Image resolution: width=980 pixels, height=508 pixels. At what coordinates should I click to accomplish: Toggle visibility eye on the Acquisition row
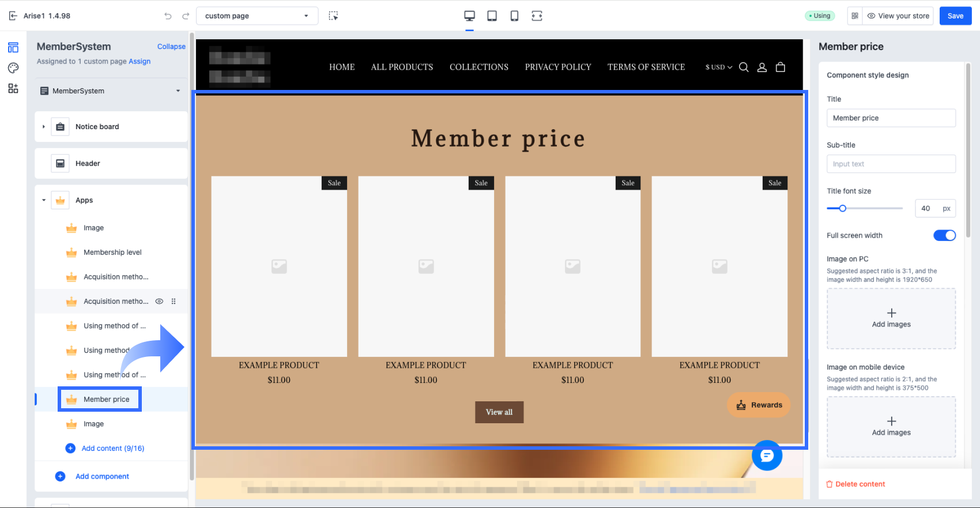click(x=159, y=302)
